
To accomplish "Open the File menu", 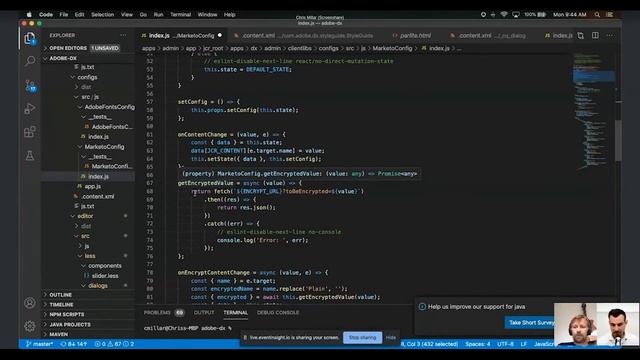I will coord(64,14).
